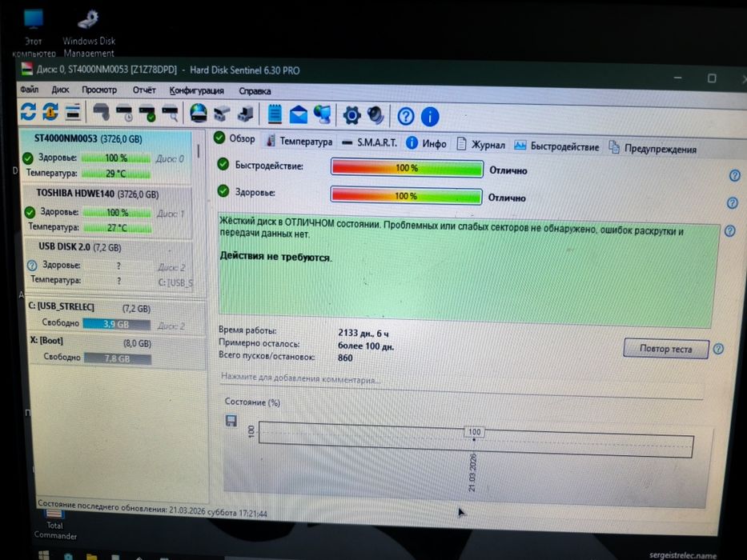747x560 pixels.
Task: Click the Быстродействие 100 % gradient bar
Action: (407, 168)
